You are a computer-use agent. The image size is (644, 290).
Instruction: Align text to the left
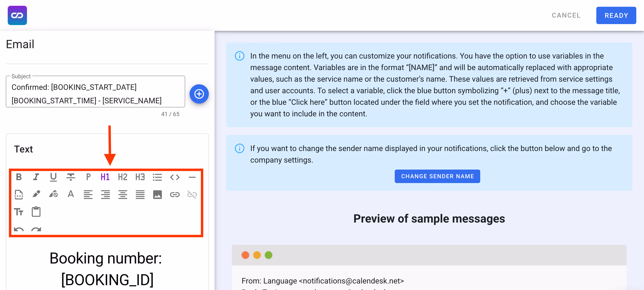click(x=88, y=194)
